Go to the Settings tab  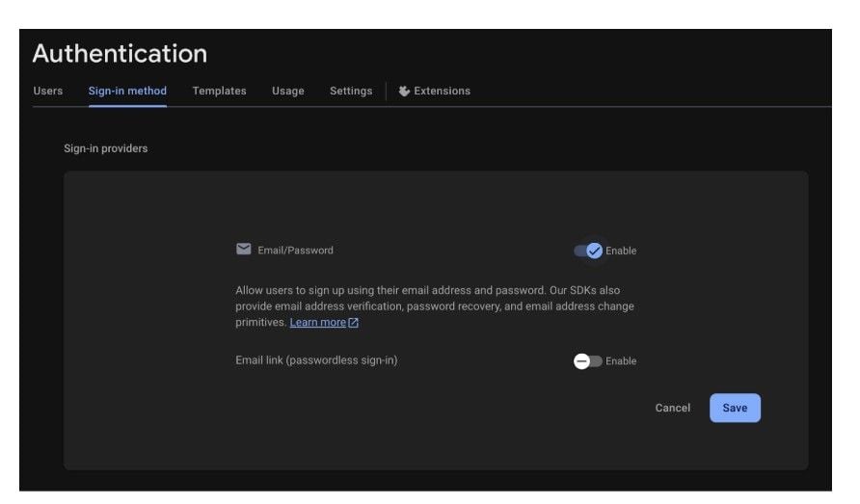click(351, 91)
